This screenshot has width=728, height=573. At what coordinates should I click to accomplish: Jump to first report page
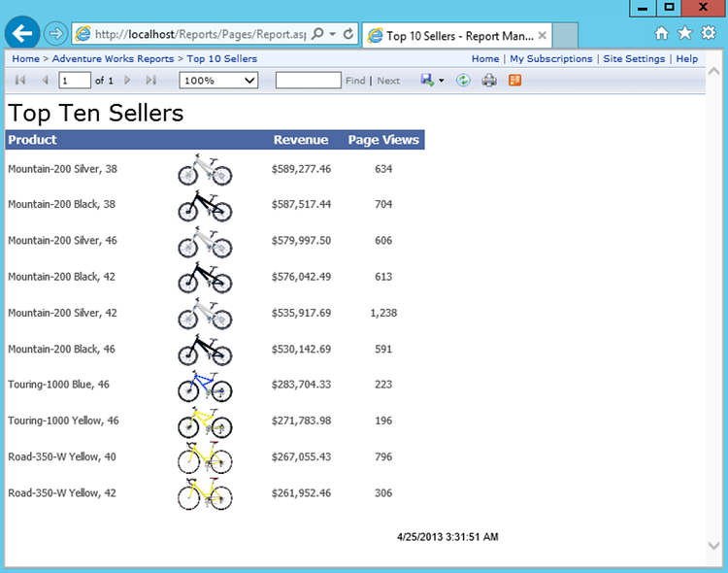20,80
